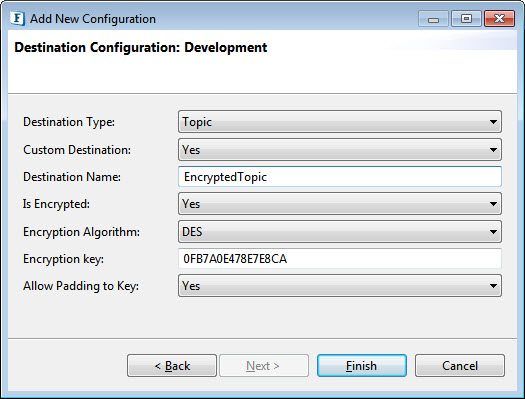Expand the Custom Destination dropdown arrow
The image size is (525, 399).
pos(493,150)
